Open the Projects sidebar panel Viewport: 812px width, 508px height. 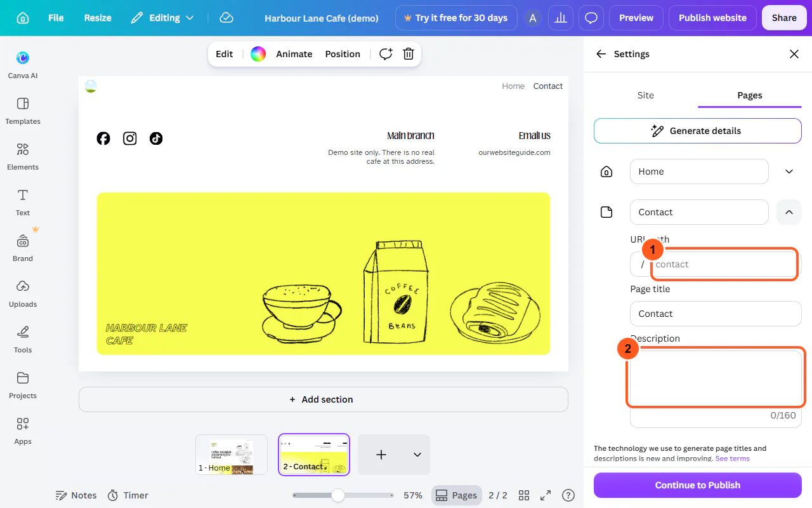click(23, 385)
